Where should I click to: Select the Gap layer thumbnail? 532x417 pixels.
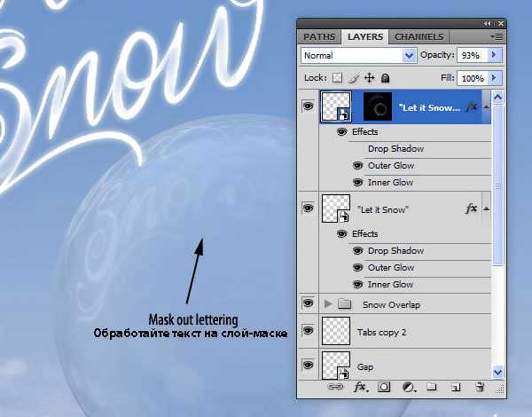(x=336, y=366)
